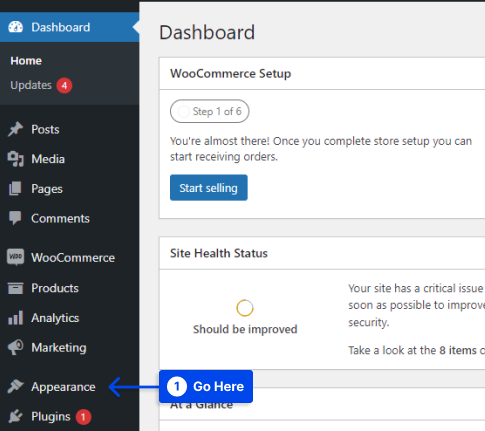Go to the Home submenu

click(x=26, y=61)
